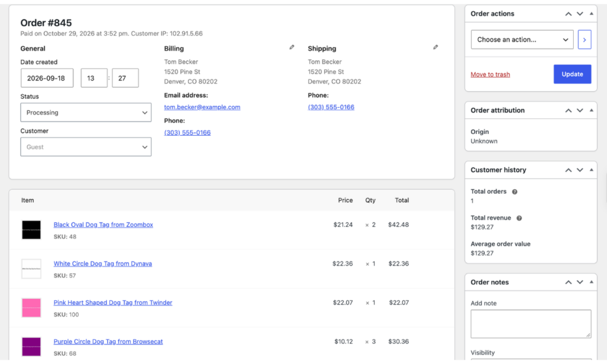607x364 pixels.
Task: Click the SKU: 100 text
Action: pyautogui.click(x=66, y=314)
